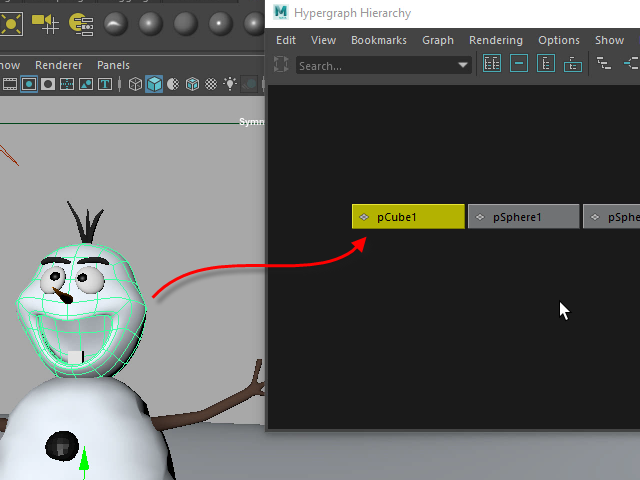This screenshot has width=640, height=480.
Task: Select the pSphere1 node
Action: pos(523,216)
